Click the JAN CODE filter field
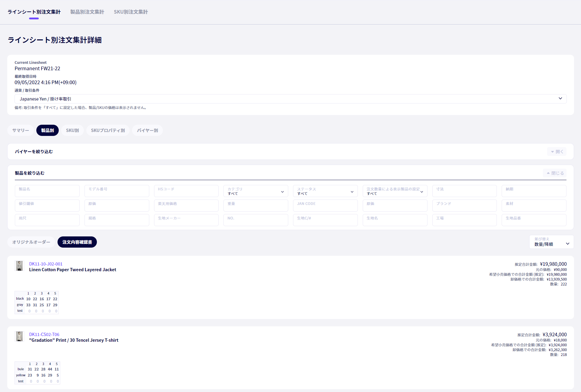The height and width of the screenshot is (392, 581). coord(325,206)
